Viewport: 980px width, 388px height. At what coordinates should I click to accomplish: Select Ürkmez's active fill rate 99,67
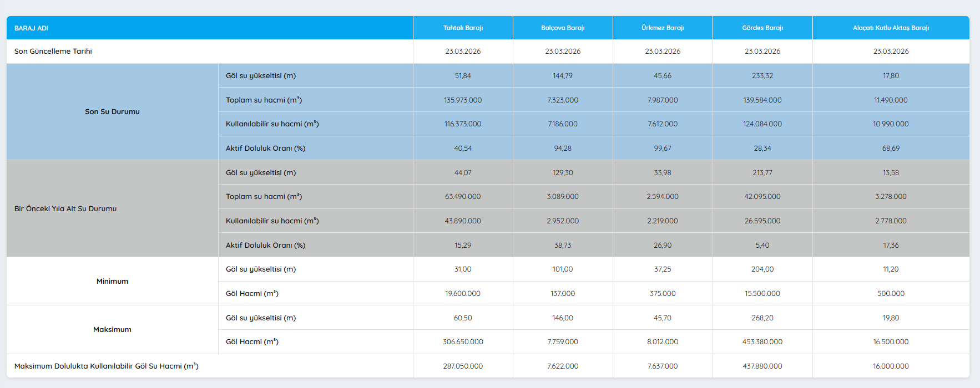pyautogui.click(x=663, y=149)
